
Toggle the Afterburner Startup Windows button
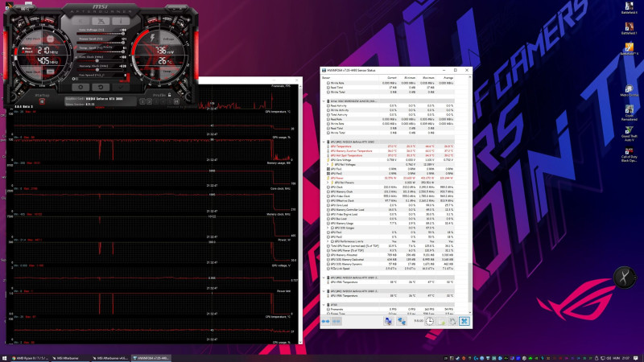coord(42,101)
